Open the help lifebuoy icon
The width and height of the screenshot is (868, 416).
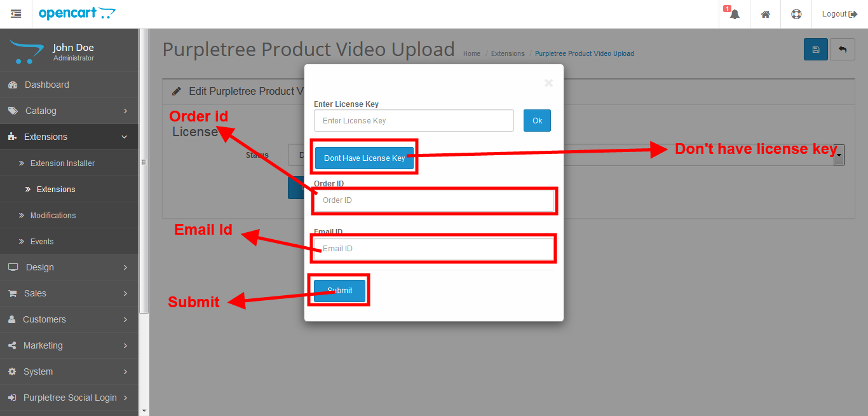[x=796, y=14]
